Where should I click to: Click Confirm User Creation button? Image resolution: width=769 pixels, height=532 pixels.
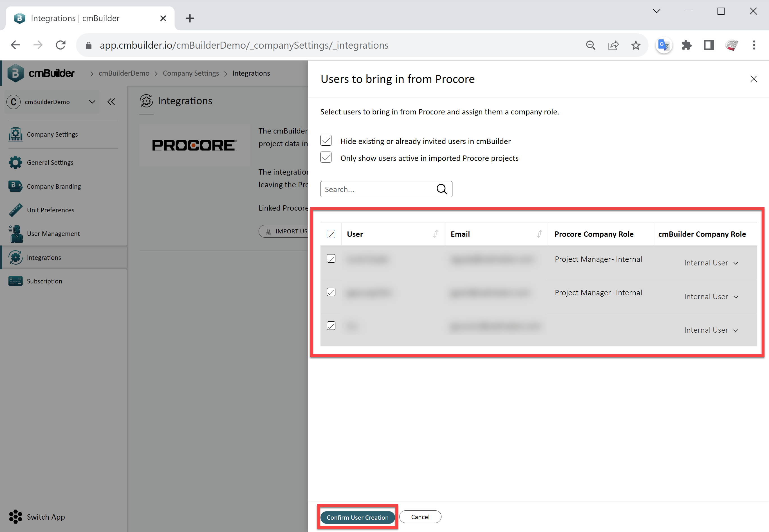(358, 517)
